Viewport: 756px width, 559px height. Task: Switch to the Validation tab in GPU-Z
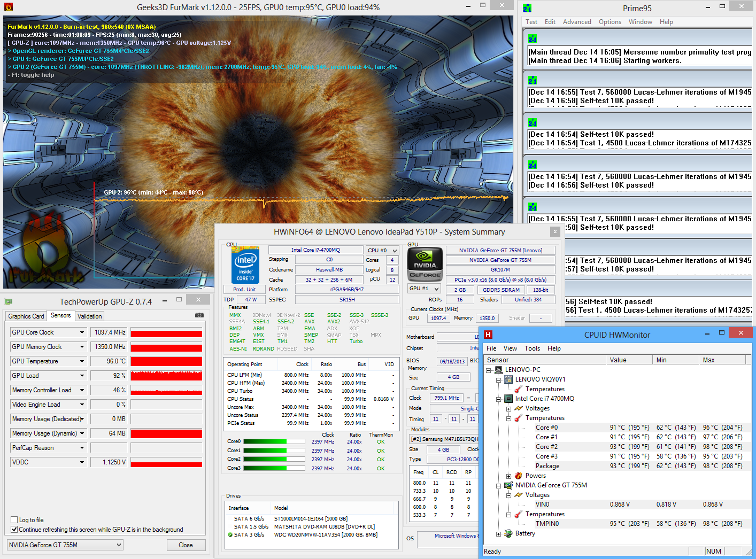pos(89,316)
